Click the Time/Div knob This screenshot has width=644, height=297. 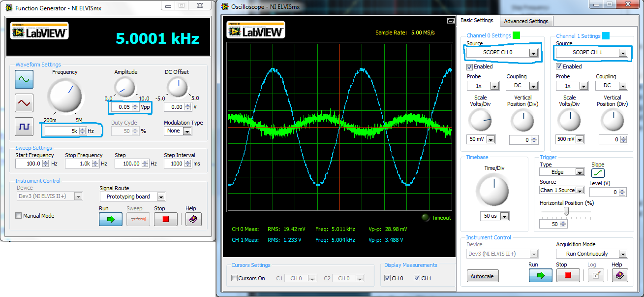494,191
